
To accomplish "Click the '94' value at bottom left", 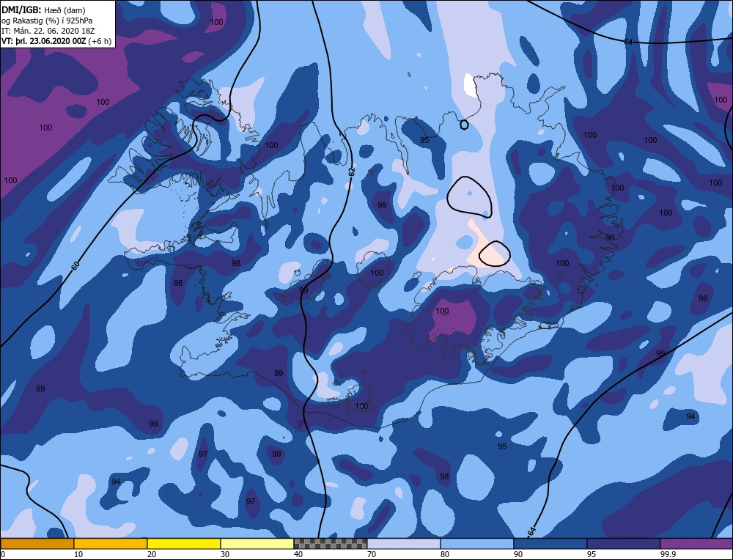I will coord(116,482).
